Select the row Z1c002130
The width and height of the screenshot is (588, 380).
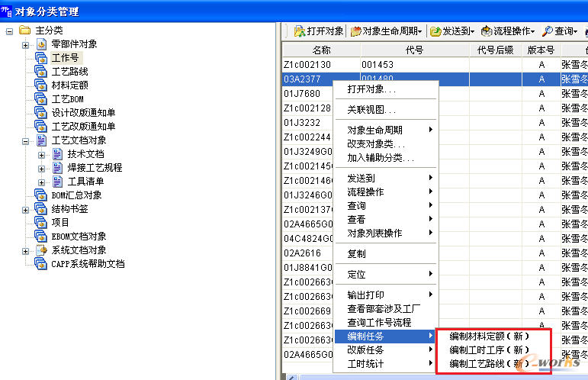[307, 64]
